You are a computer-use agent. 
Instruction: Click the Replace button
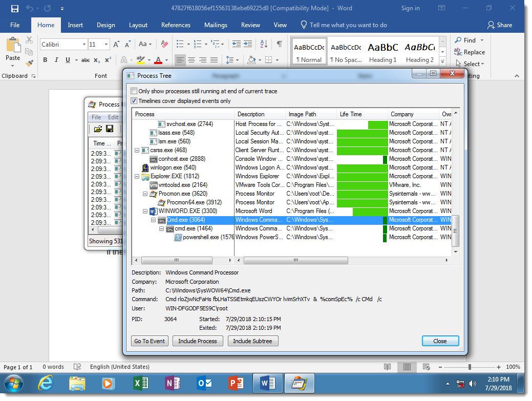pyautogui.click(x=470, y=52)
